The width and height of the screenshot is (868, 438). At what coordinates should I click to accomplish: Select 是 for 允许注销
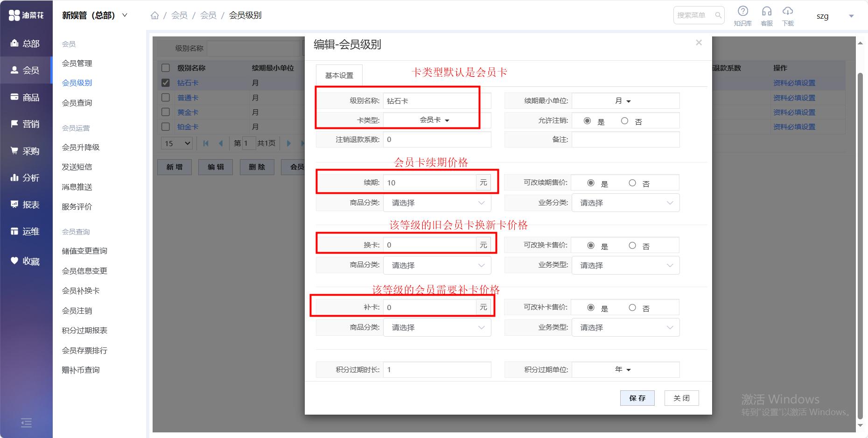pyautogui.click(x=587, y=121)
